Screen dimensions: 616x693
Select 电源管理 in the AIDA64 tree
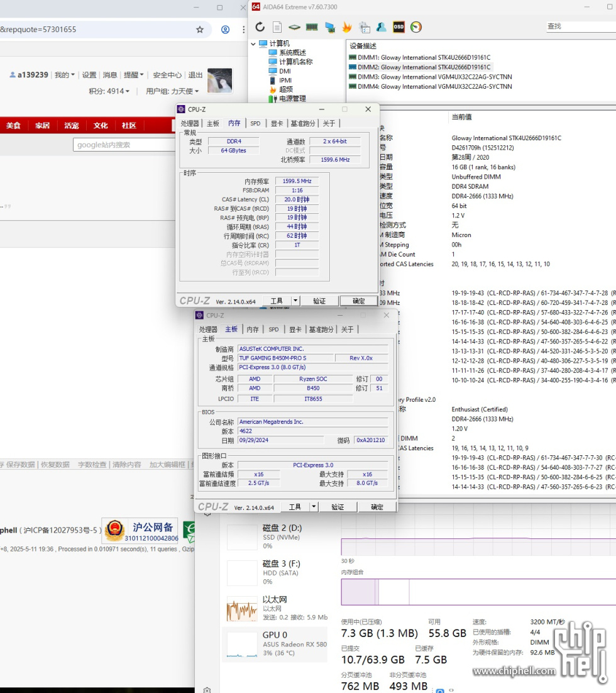click(x=292, y=99)
